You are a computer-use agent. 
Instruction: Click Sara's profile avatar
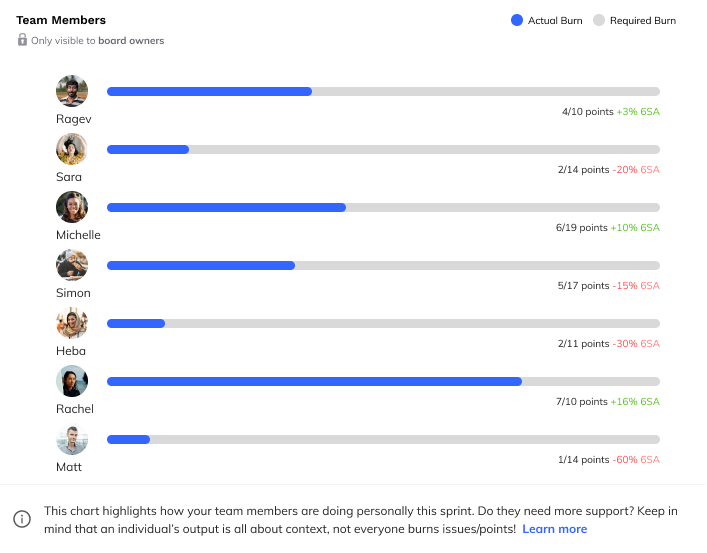point(72,149)
